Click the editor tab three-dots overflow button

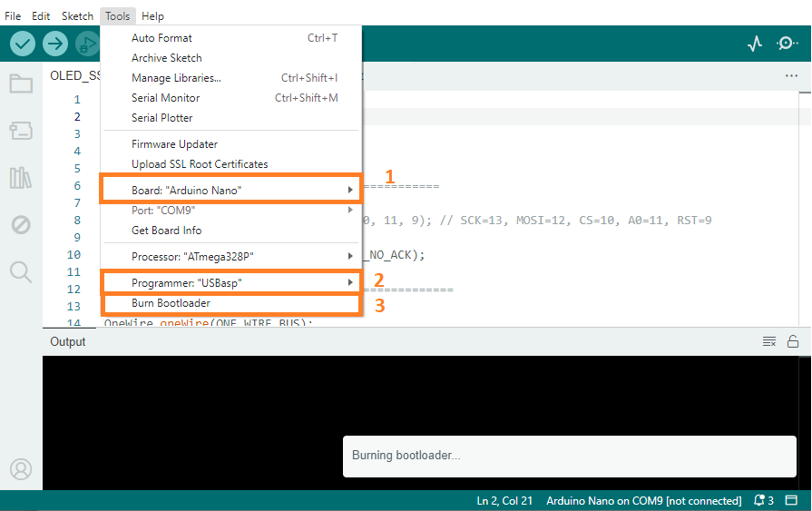(x=792, y=76)
